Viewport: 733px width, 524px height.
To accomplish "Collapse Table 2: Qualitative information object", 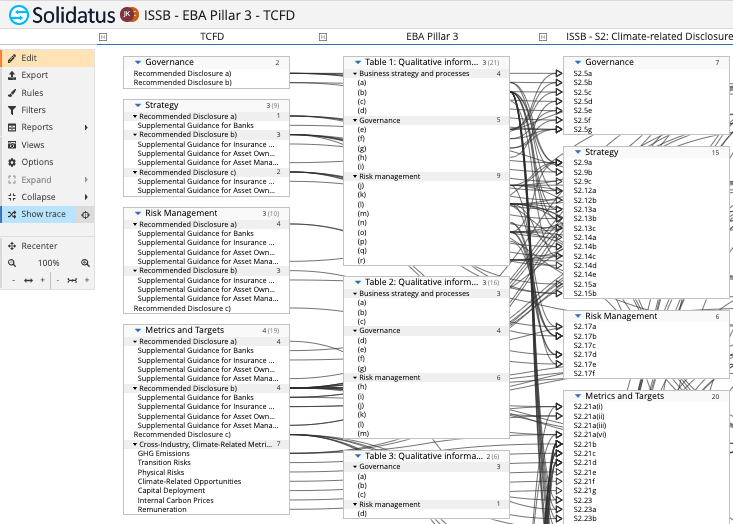I will coord(358,282).
